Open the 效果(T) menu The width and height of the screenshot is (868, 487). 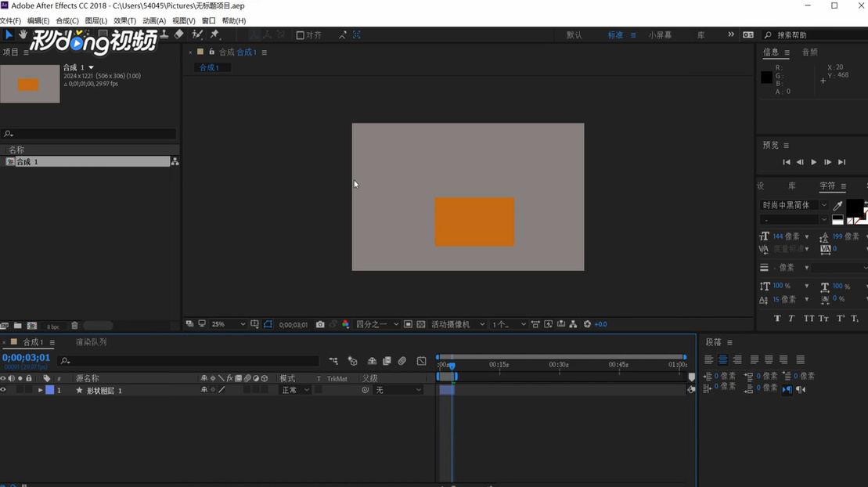click(124, 20)
